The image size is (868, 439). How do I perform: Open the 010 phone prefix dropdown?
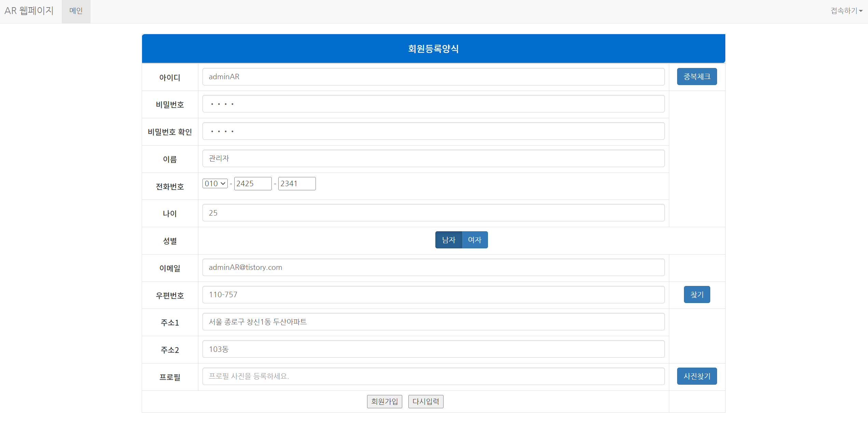click(x=215, y=183)
